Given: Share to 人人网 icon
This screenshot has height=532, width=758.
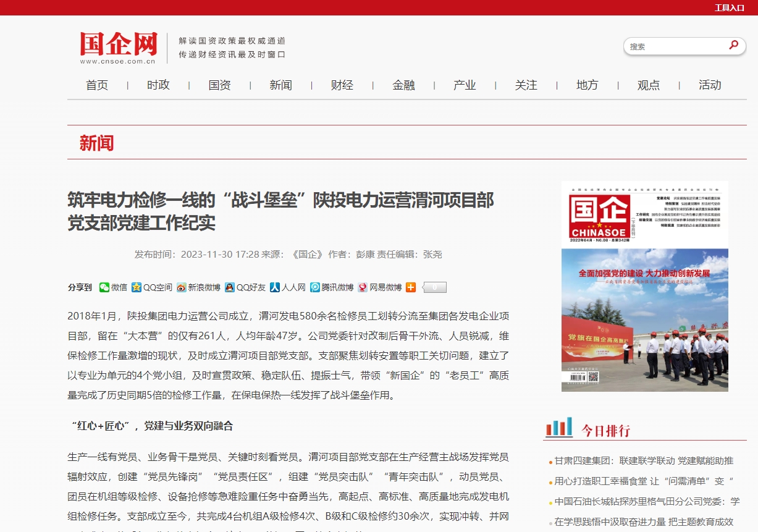Looking at the screenshot, I should 275,287.
